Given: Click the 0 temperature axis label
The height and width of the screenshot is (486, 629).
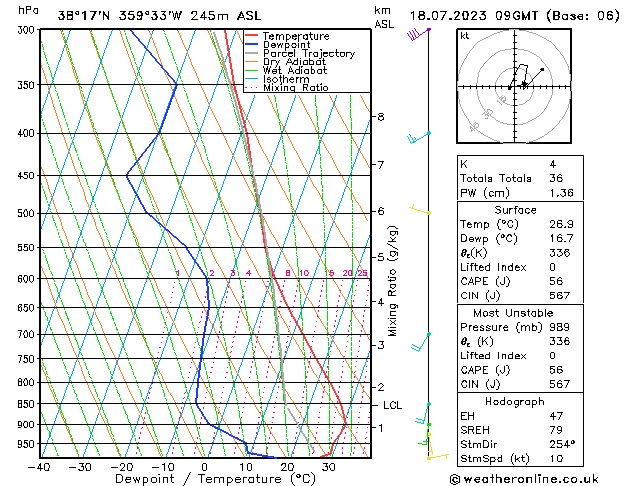Looking at the screenshot, I should [205, 468].
